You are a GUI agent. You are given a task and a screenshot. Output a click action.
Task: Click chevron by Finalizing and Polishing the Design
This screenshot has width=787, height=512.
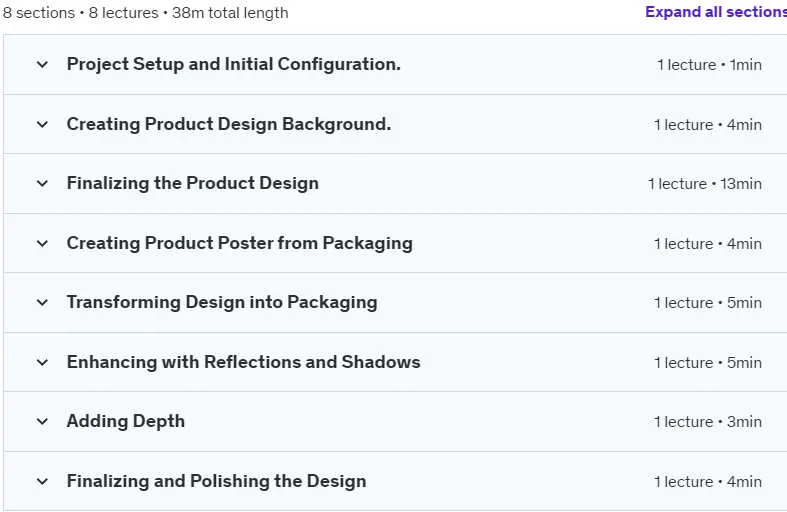tap(43, 481)
